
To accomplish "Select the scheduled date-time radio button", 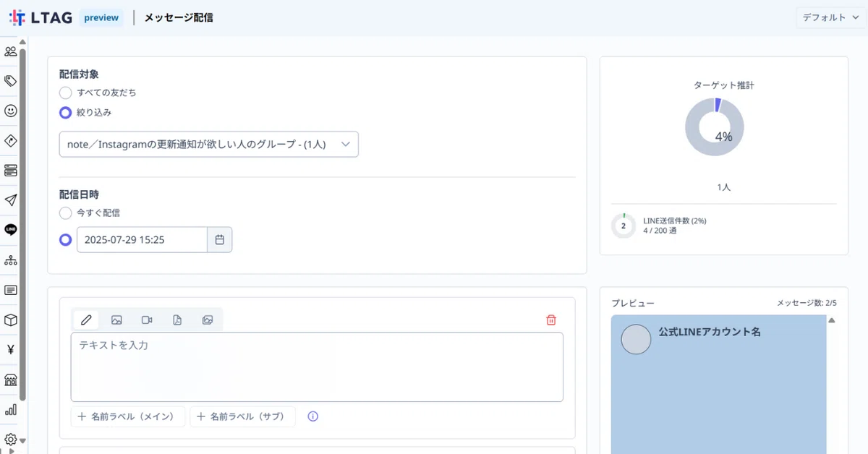I will tap(66, 240).
